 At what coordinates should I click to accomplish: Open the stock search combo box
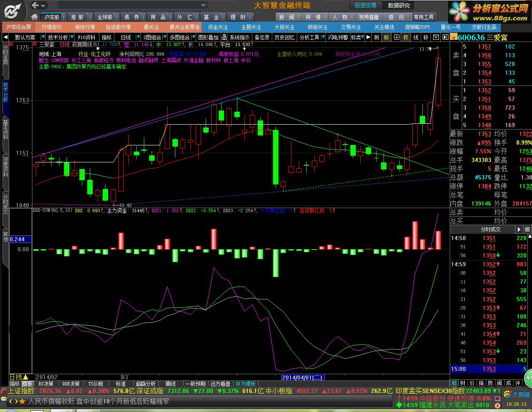click(133, 5)
